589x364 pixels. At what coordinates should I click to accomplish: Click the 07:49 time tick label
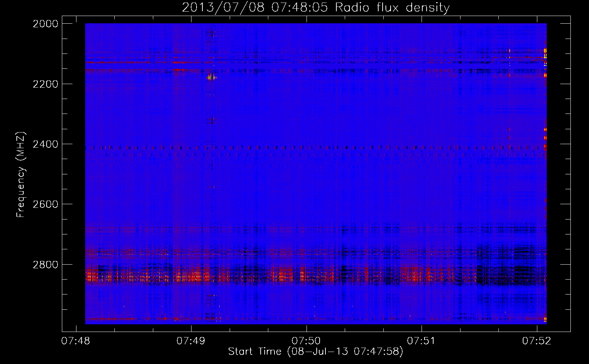click(191, 341)
